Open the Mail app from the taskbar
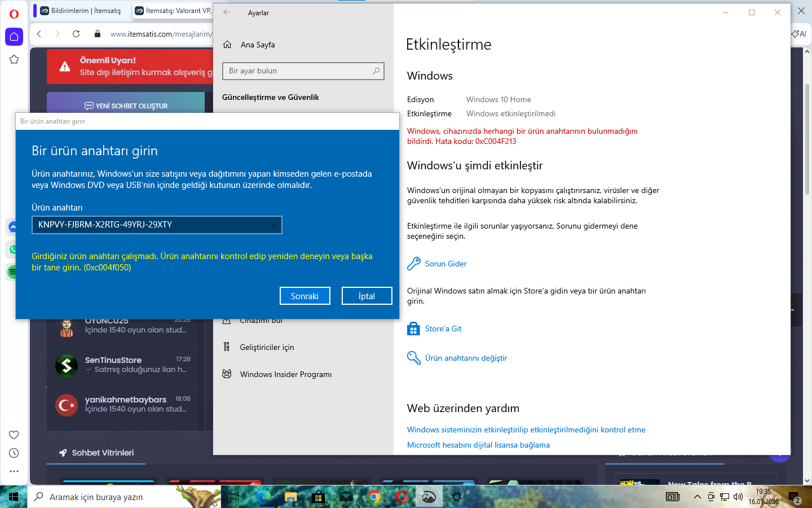Screen dimensions: 812x508 346,497
